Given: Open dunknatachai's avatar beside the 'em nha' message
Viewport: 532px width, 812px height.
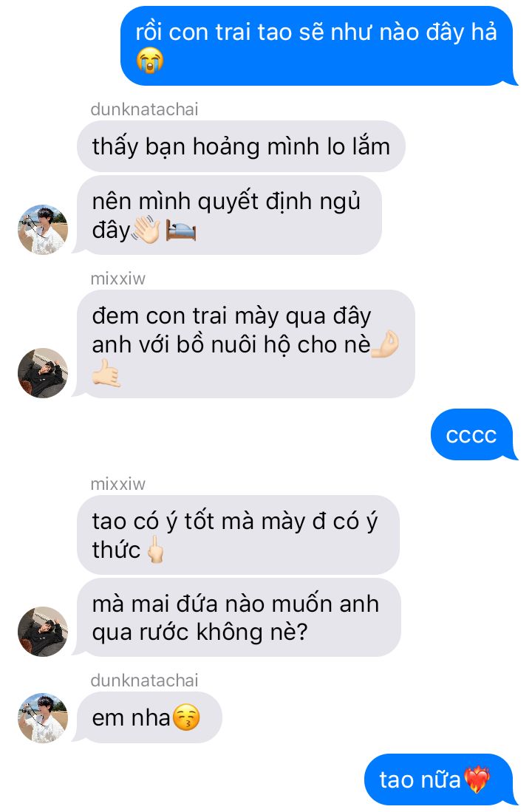Looking at the screenshot, I should [43, 717].
